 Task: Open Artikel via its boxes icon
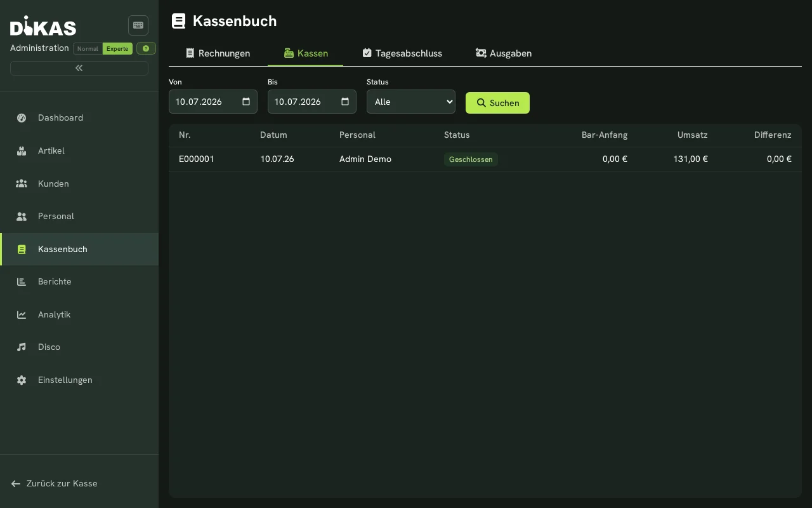pos(22,150)
